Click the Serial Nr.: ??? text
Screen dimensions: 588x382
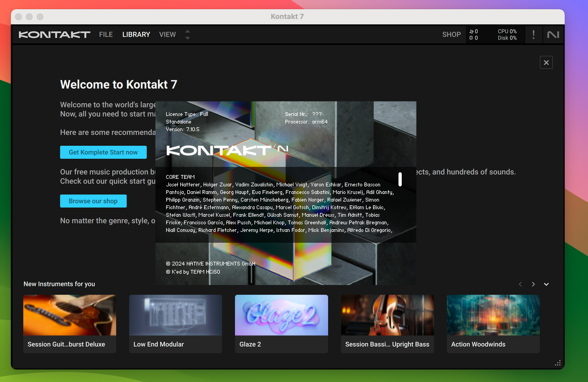pos(303,114)
